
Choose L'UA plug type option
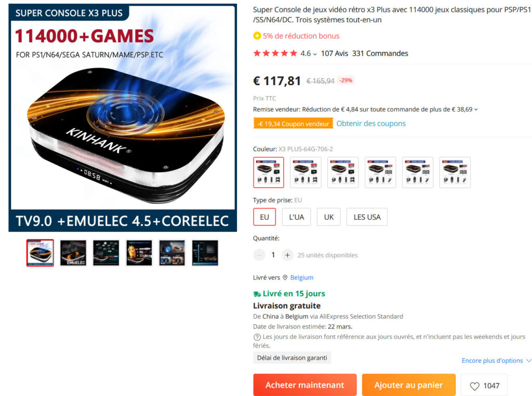(x=296, y=217)
